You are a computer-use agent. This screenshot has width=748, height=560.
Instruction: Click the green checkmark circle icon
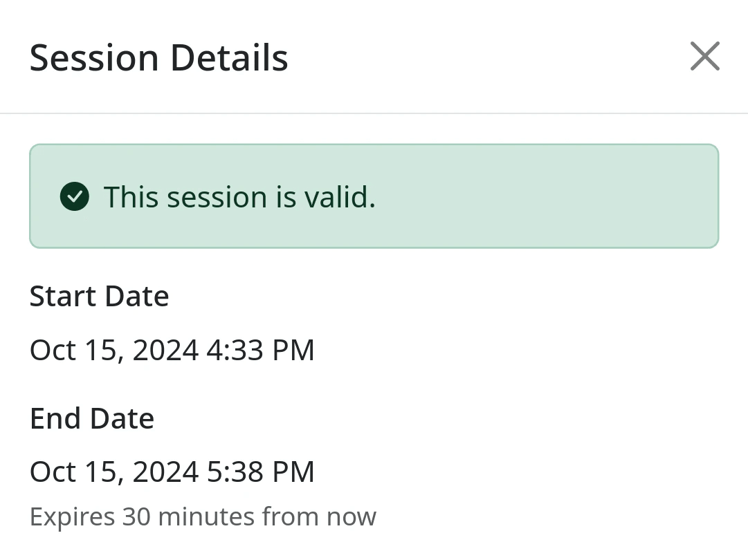(x=75, y=197)
